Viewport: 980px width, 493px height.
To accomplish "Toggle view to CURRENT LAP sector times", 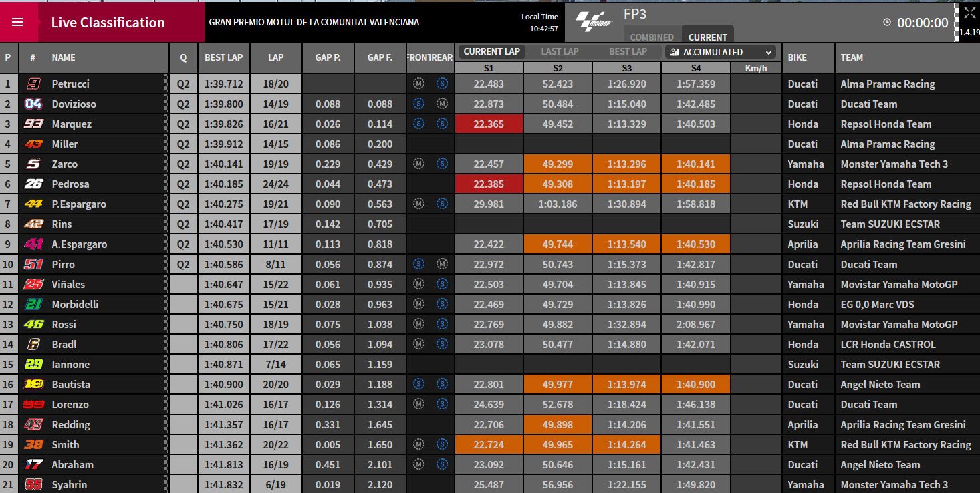I will pyautogui.click(x=491, y=51).
